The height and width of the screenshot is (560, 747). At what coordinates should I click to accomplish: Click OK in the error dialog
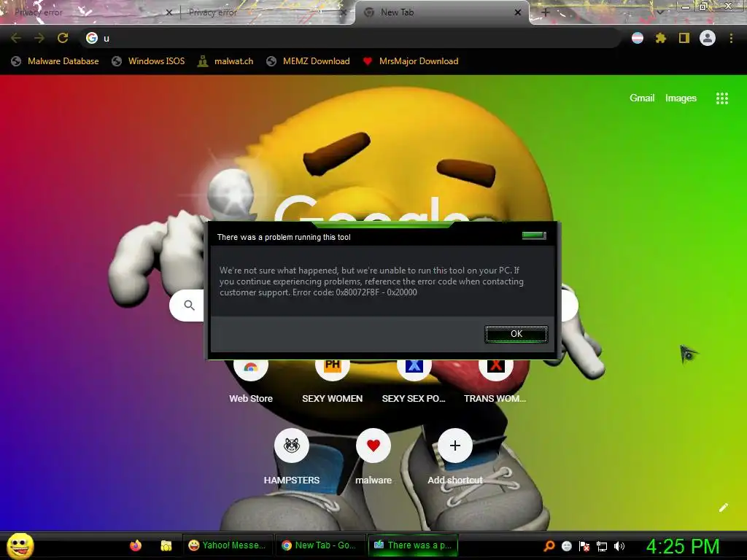point(516,334)
